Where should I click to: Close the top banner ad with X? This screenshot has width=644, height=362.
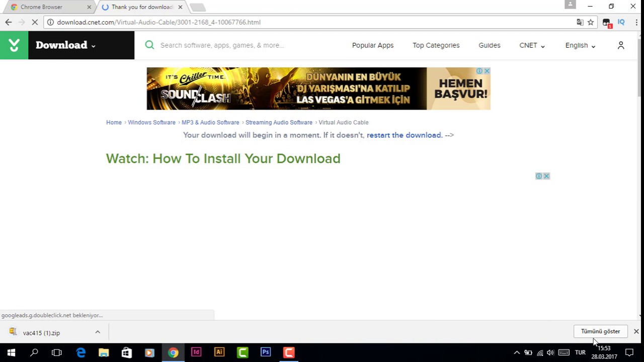487,71
